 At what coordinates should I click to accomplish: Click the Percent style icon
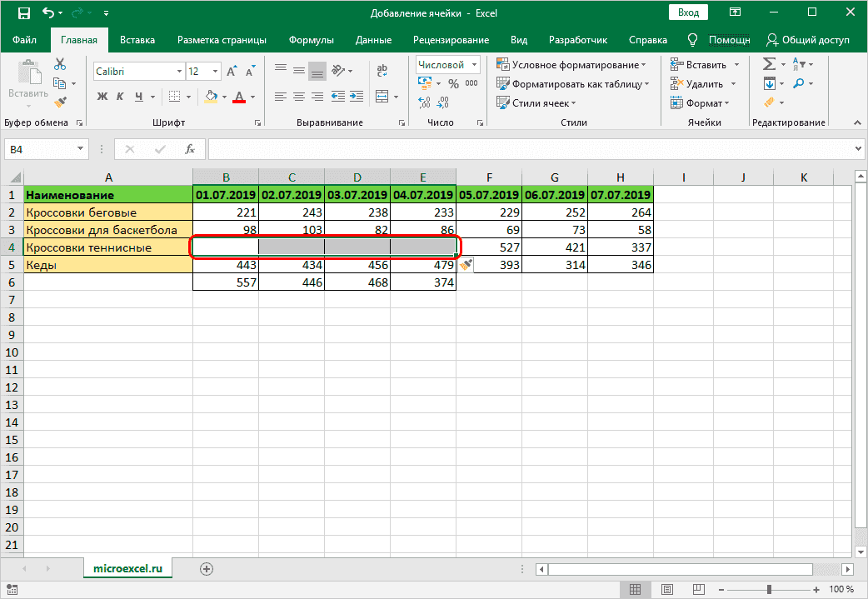(x=453, y=83)
